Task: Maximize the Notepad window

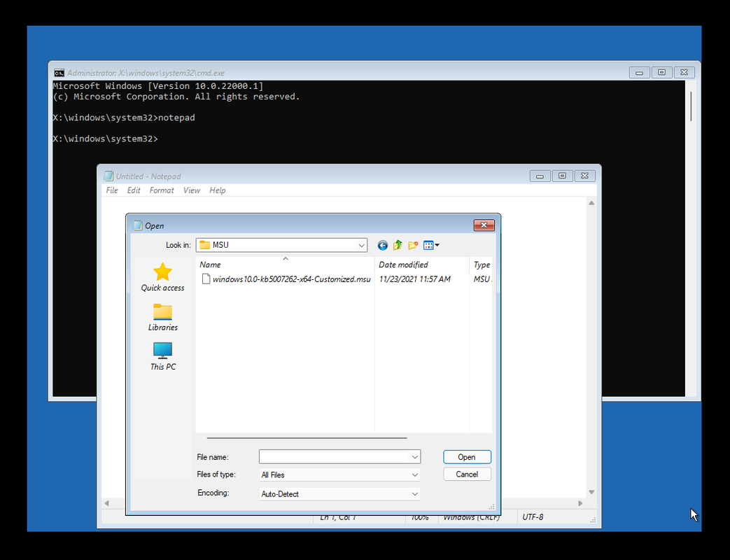Action: point(562,176)
